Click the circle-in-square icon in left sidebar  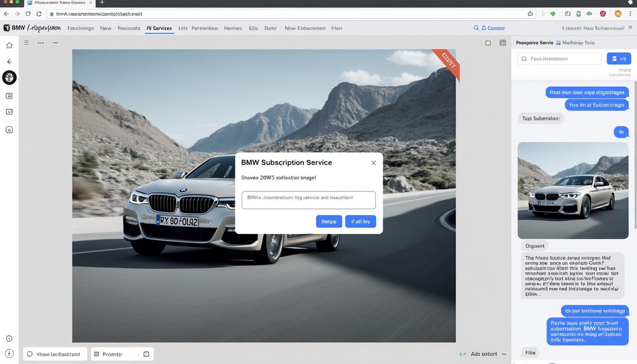click(x=9, y=129)
